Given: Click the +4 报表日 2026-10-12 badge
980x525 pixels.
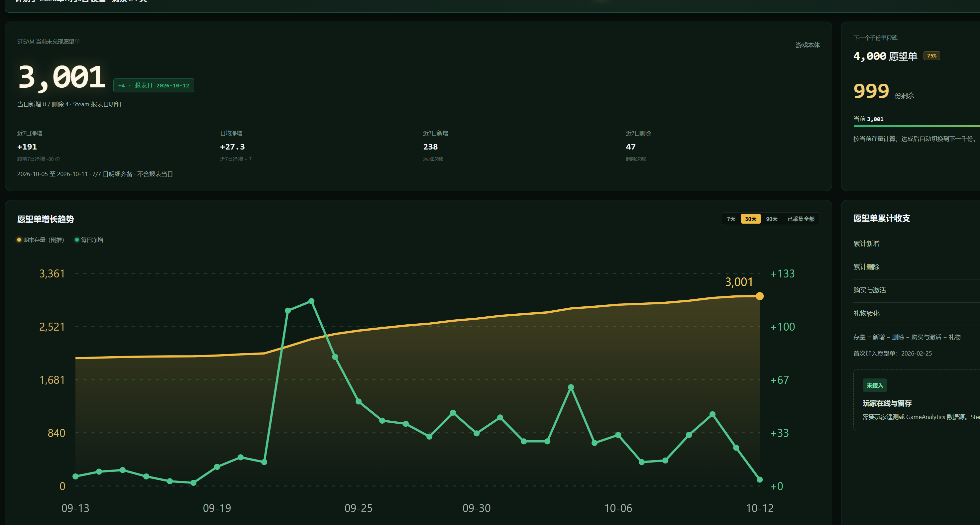Looking at the screenshot, I should click(x=154, y=85).
